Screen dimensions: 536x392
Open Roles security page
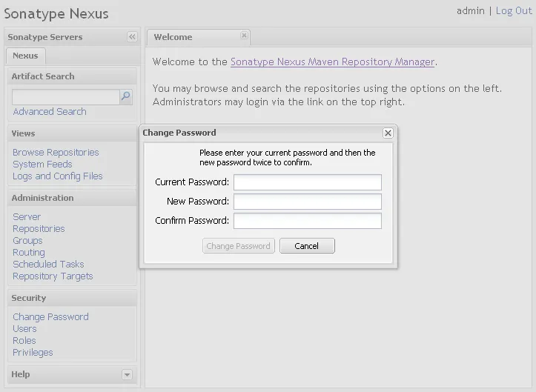pyautogui.click(x=24, y=341)
